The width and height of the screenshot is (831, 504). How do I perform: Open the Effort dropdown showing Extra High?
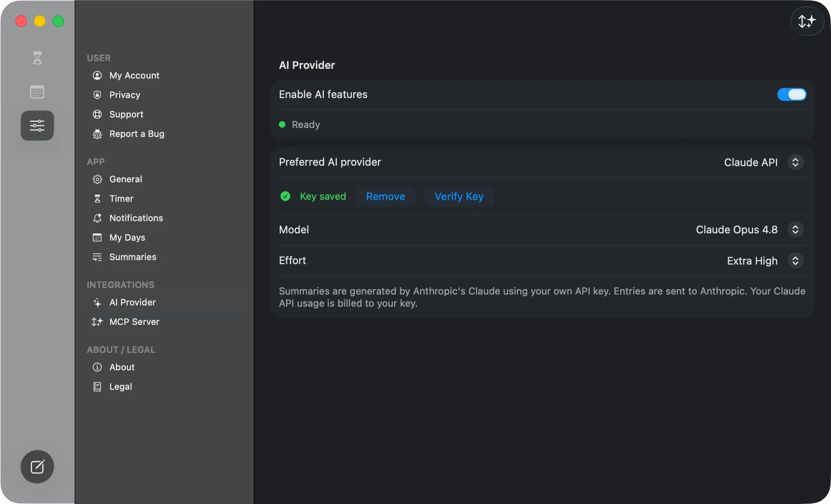click(795, 261)
